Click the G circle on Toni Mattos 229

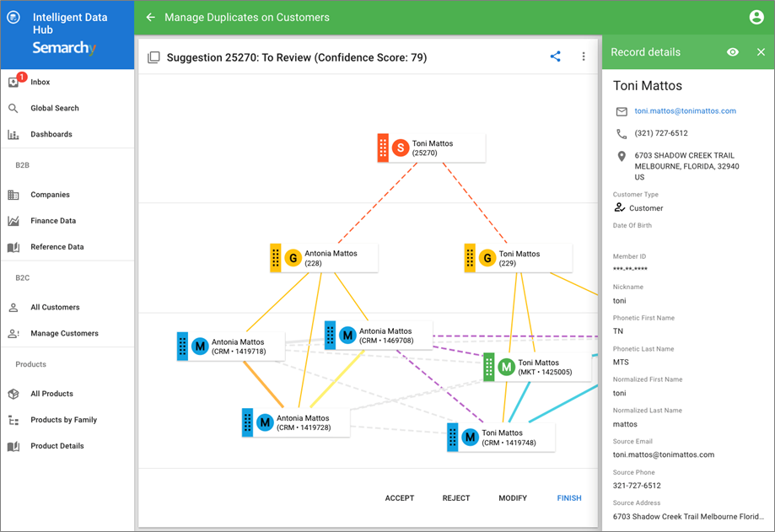[487, 258]
